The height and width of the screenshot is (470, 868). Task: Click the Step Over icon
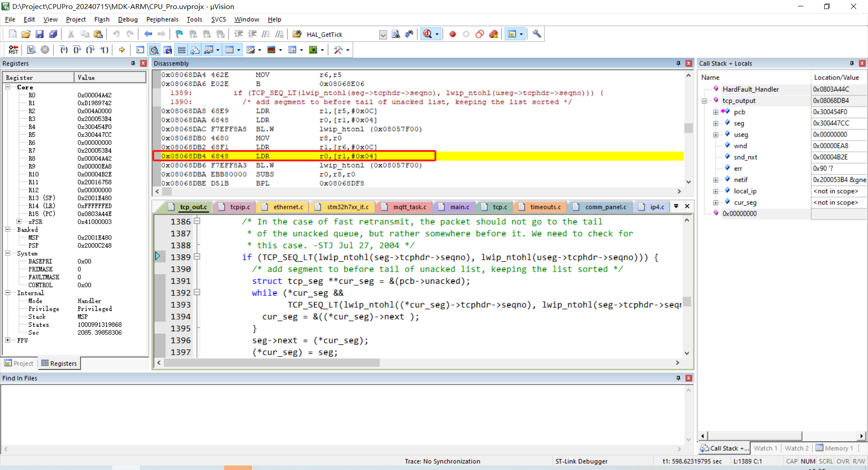point(77,50)
